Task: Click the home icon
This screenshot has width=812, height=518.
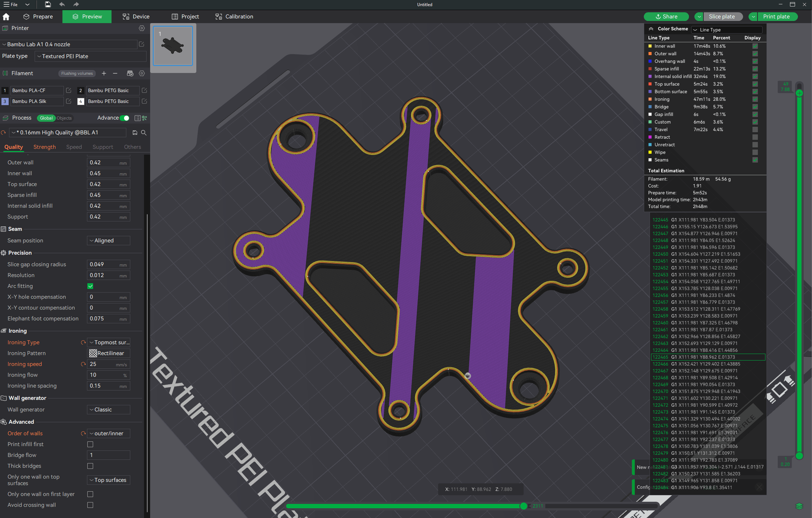Action: [6, 17]
